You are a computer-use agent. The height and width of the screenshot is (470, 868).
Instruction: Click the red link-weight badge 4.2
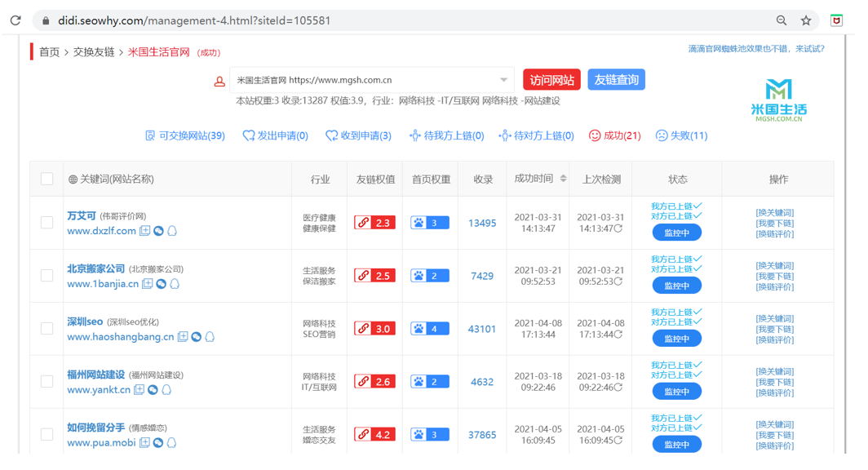click(x=374, y=435)
